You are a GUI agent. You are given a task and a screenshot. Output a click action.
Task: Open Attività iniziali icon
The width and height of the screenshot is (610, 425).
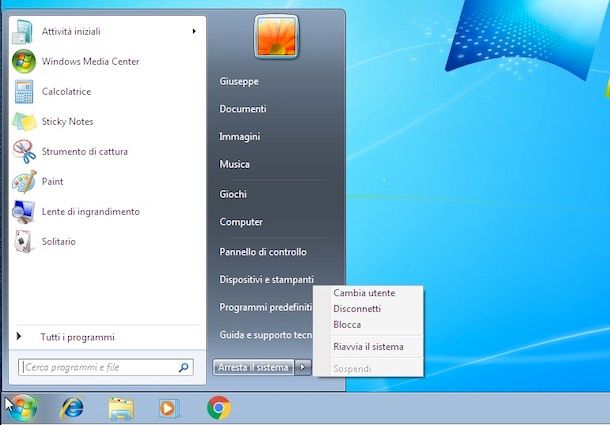tap(23, 32)
